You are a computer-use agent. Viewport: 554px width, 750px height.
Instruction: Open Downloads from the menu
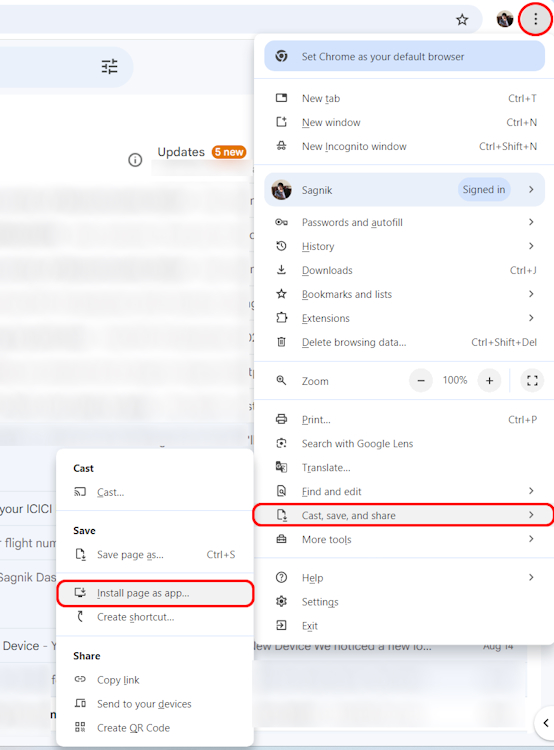tap(404, 270)
